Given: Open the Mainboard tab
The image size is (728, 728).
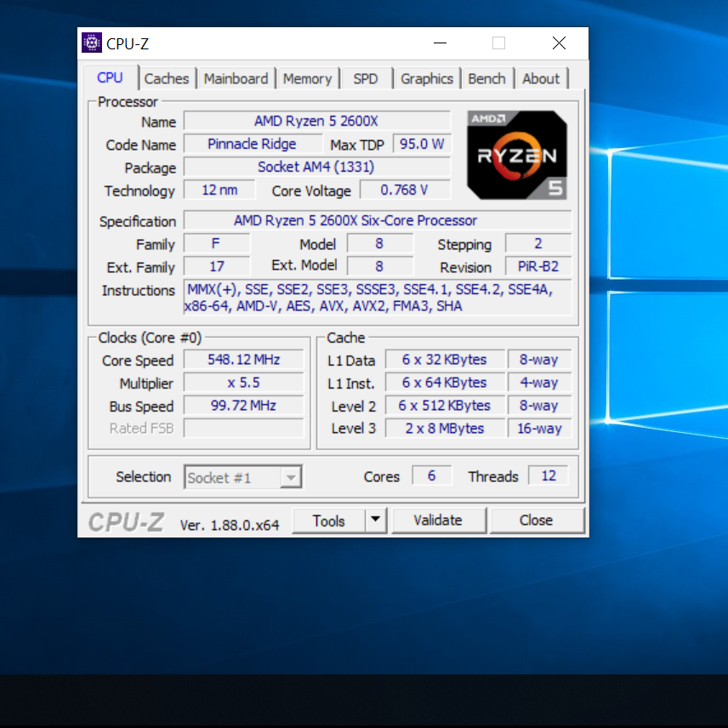Looking at the screenshot, I should [236, 78].
